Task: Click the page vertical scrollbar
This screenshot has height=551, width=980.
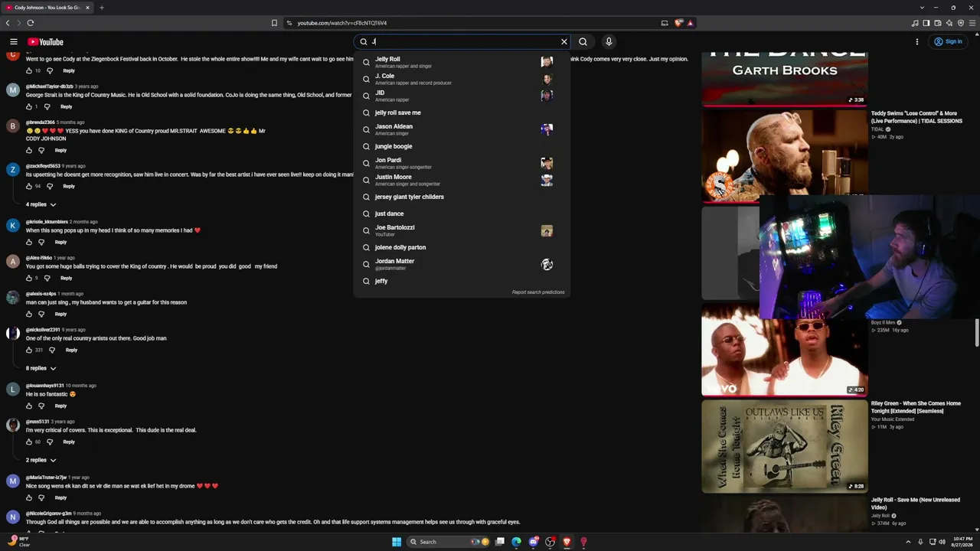Action: [977, 333]
